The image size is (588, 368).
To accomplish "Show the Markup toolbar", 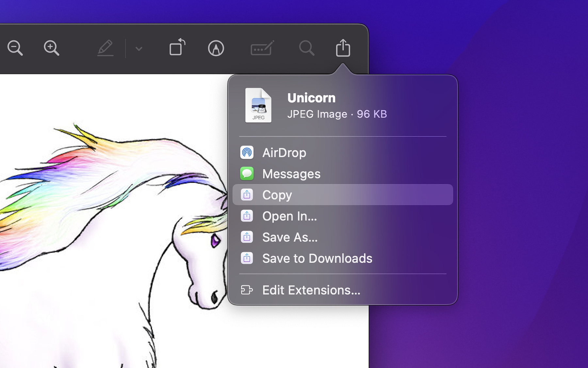I will pyautogui.click(x=216, y=48).
